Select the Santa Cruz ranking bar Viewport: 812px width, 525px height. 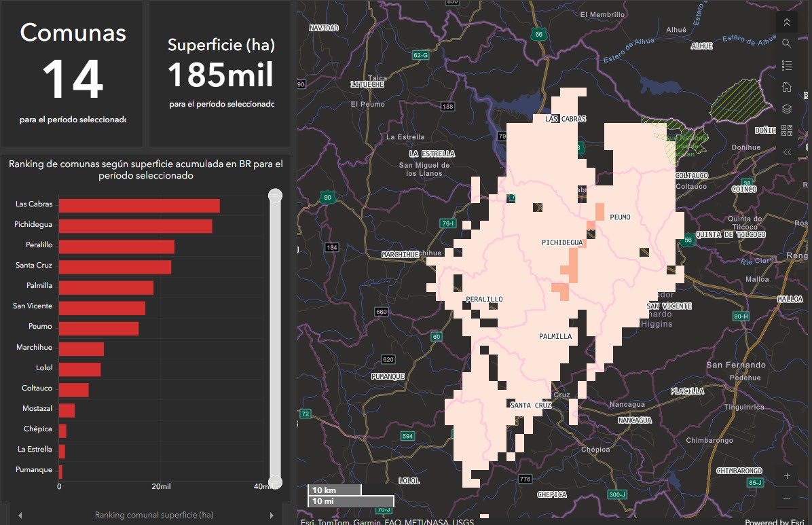click(x=115, y=267)
